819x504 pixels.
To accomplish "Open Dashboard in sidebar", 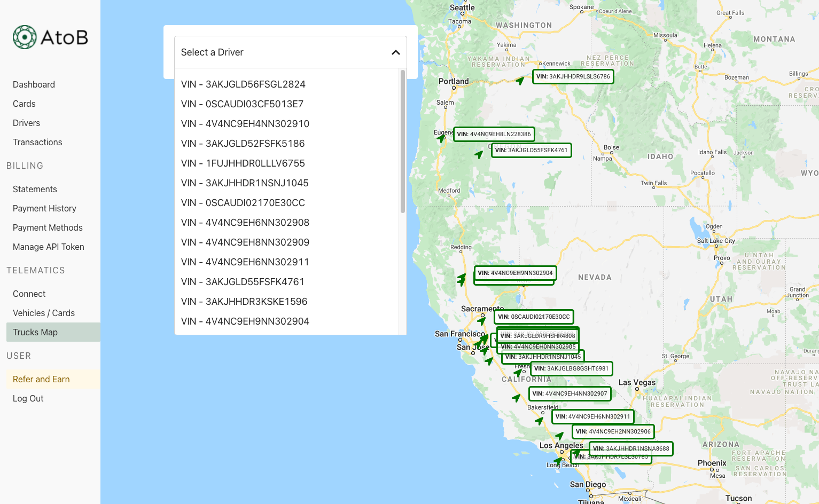I will tap(34, 84).
